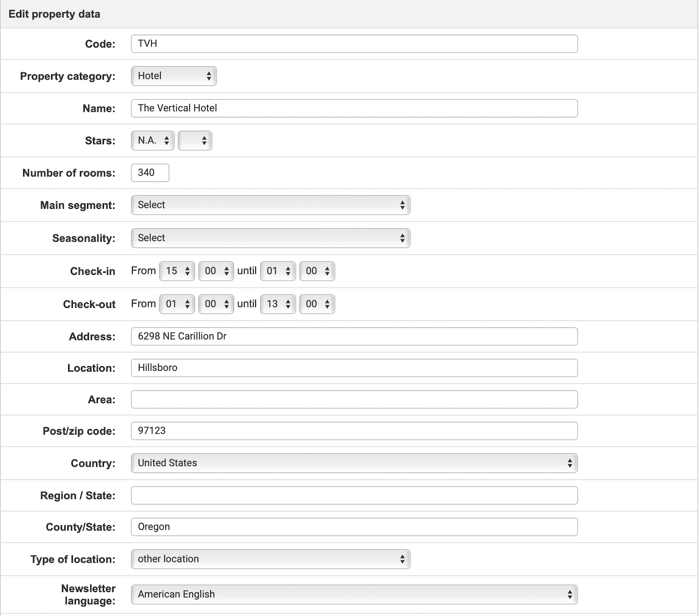Expand the Seasonality Select dropdown
Image resolution: width=699 pixels, height=616 pixels.
coord(270,238)
